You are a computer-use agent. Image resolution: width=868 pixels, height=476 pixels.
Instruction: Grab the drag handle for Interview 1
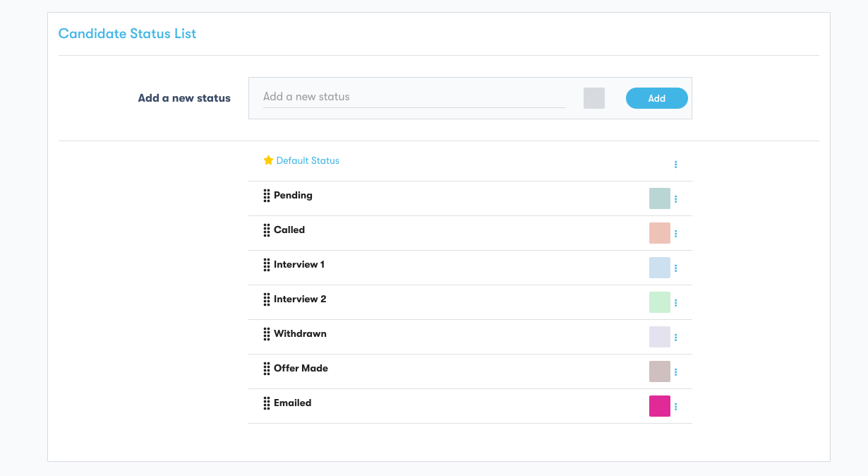(x=267, y=265)
